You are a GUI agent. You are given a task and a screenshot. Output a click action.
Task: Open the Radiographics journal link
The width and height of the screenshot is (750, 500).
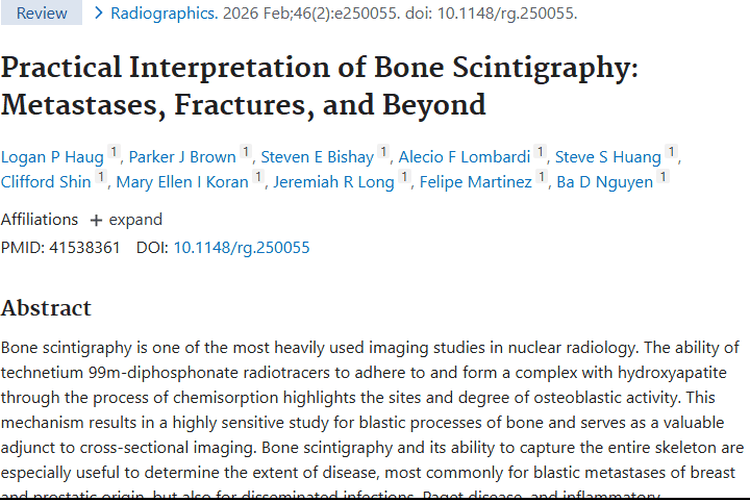point(163,14)
